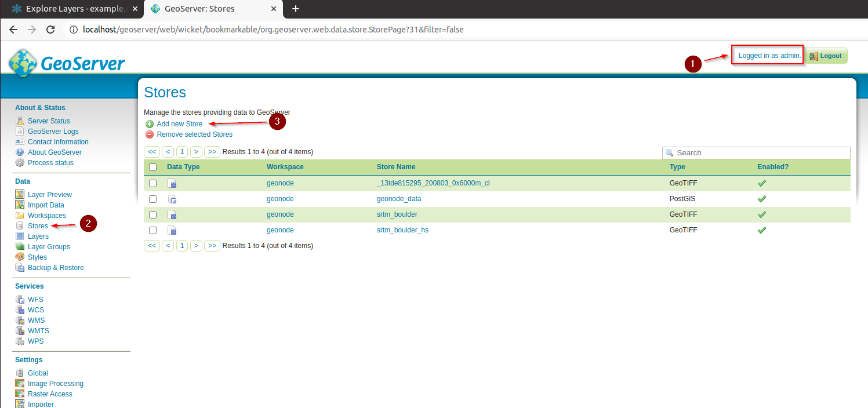The width and height of the screenshot is (868, 408).
Task: Click the Logout button
Action: pos(826,56)
